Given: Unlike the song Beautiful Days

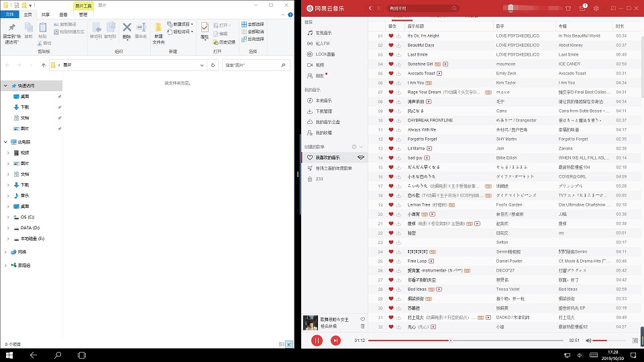Looking at the screenshot, I should [x=391, y=45].
